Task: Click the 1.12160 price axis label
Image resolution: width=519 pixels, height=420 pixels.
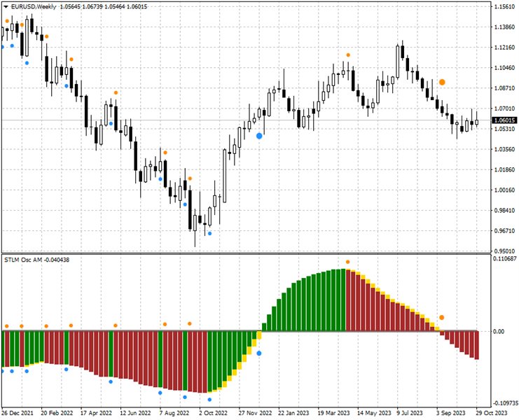Action: click(504, 48)
